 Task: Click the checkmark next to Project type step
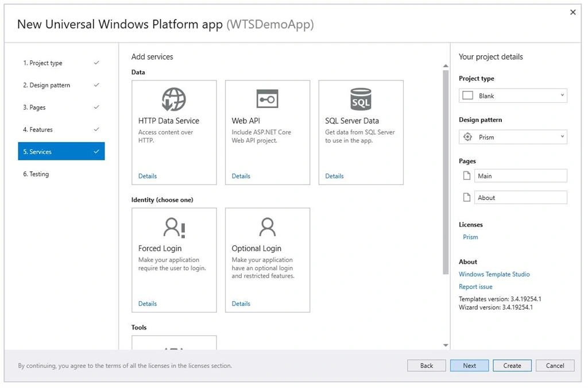click(x=96, y=63)
